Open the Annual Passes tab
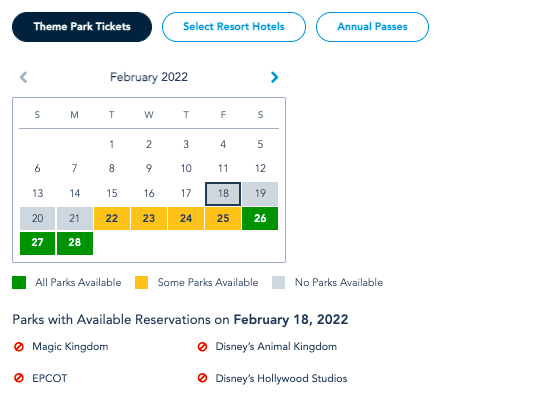Screen dimensions: 544x400 pyautogui.click(x=372, y=27)
